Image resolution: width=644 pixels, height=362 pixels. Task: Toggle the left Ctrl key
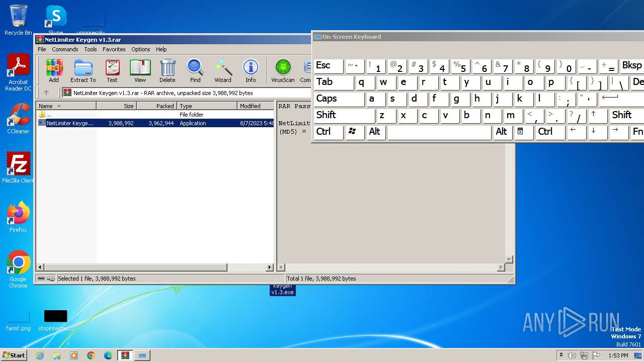pos(328,132)
